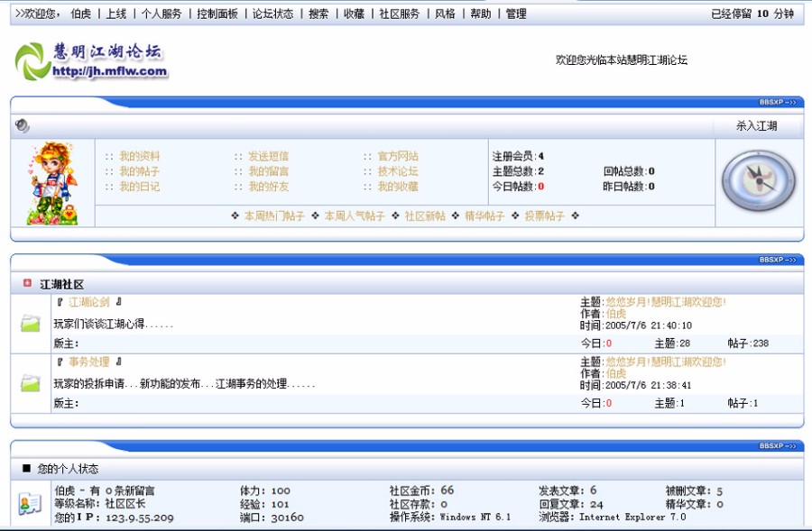Click the 江湖社区 category title
Screen dimensions: 812x531
point(61,284)
